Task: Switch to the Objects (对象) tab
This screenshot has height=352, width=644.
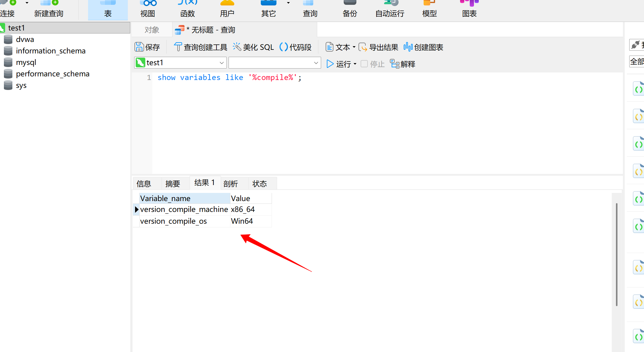Action: point(152,30)
